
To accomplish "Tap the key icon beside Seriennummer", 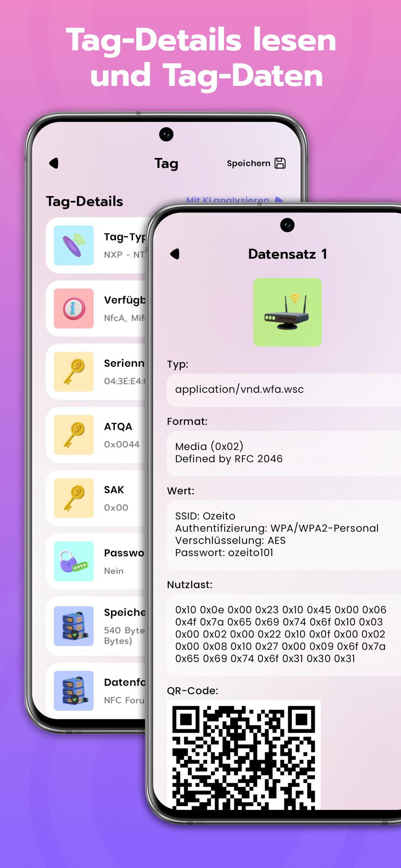I will (74, 372).
